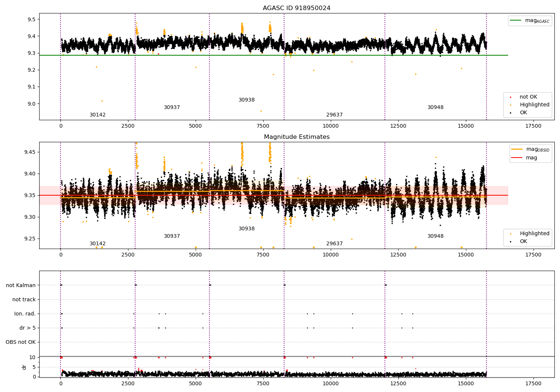The image size is (560, 392).
Task: Click obsid label 29637 in the top plot
Action: (x=334, y=115)
